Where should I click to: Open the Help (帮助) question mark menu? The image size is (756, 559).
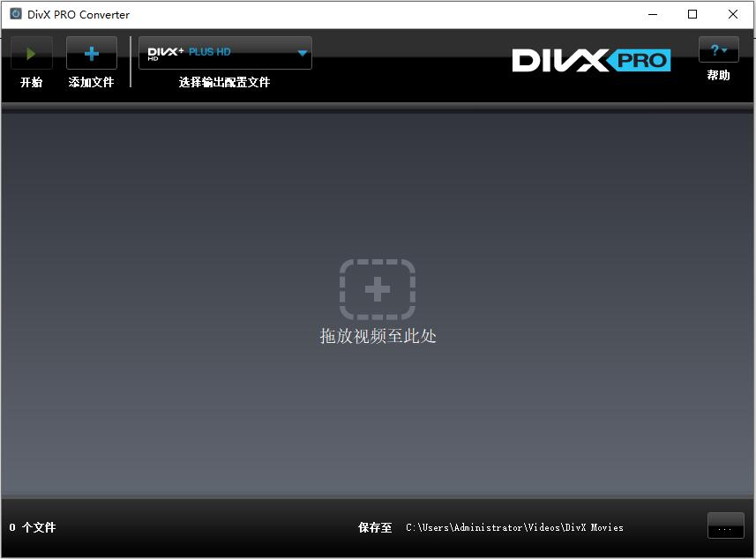point(718,49)
